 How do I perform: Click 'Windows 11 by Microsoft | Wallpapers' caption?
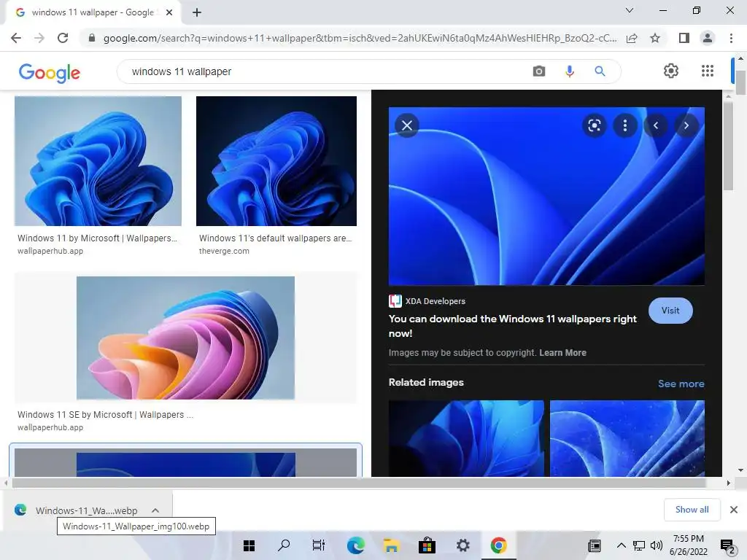[97, 238]
